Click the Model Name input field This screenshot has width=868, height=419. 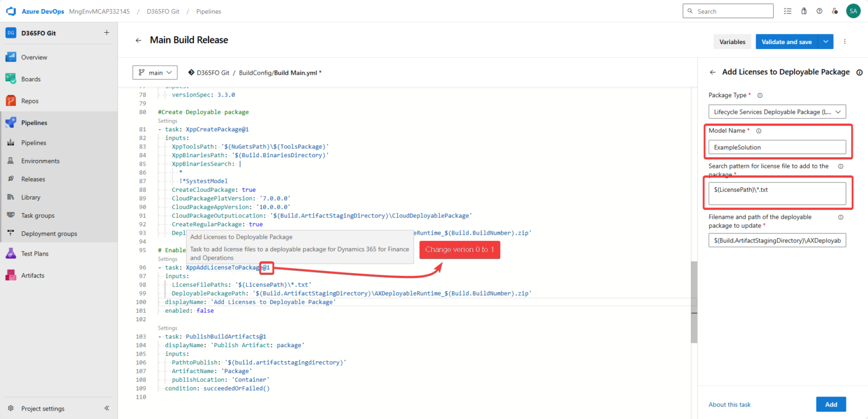[x=777, y=147]
